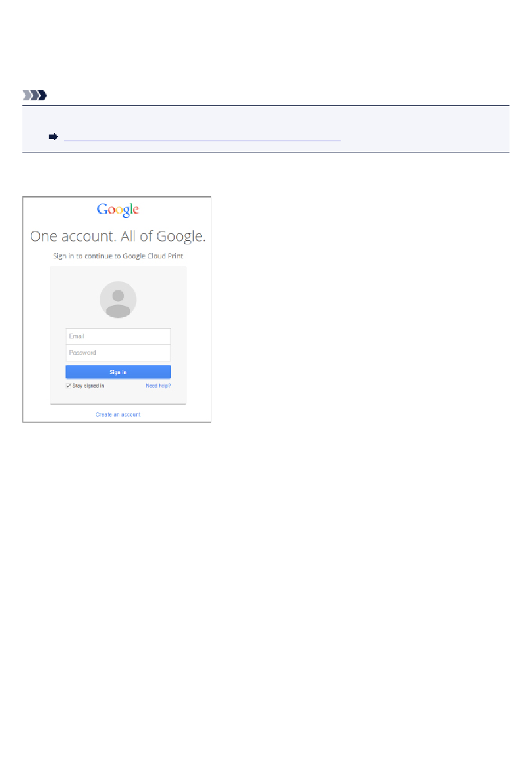Focus the Password input field
This screenshot has width=532, height=783.
point(118,353)
